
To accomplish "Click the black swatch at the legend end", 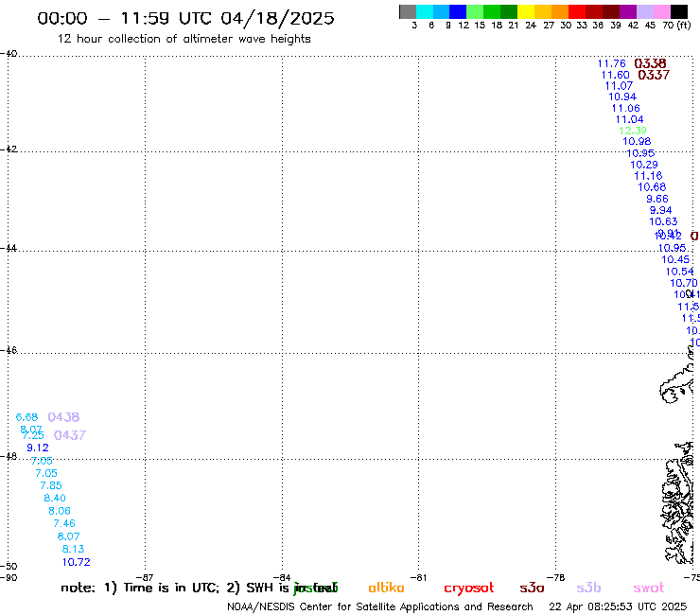I will coord(679,11).
